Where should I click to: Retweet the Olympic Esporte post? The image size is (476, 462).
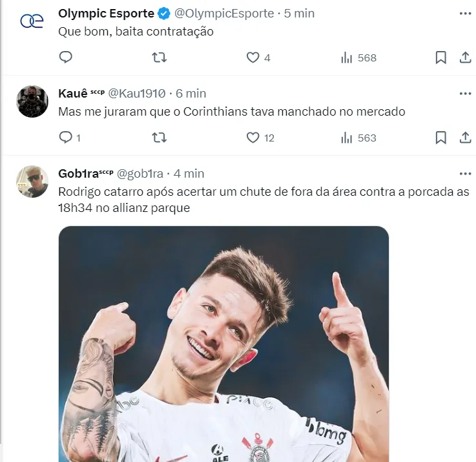[159, 58]
